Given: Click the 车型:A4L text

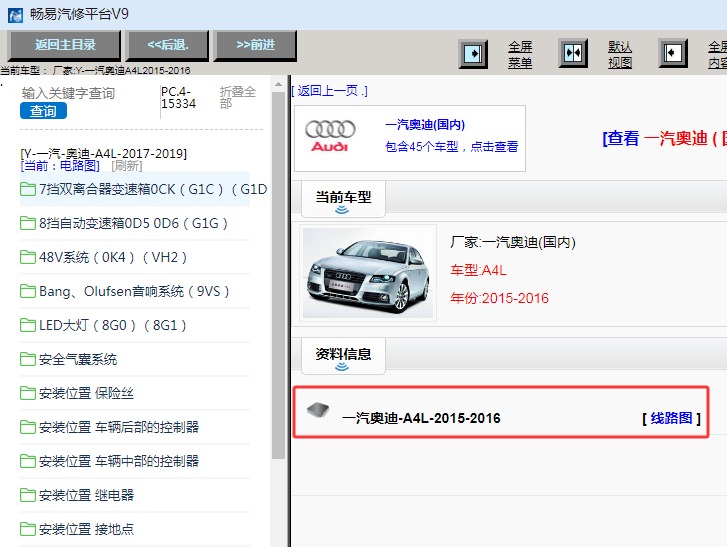Looking at the screenshot, I should pyautogui.click(x=478, y=270).
